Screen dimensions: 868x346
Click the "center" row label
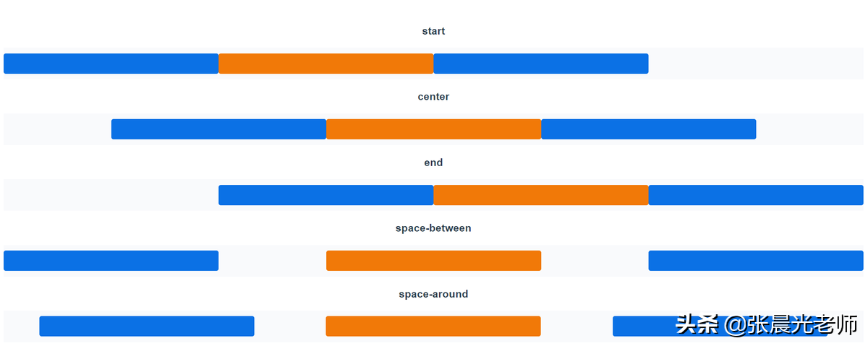click(433, 97)
